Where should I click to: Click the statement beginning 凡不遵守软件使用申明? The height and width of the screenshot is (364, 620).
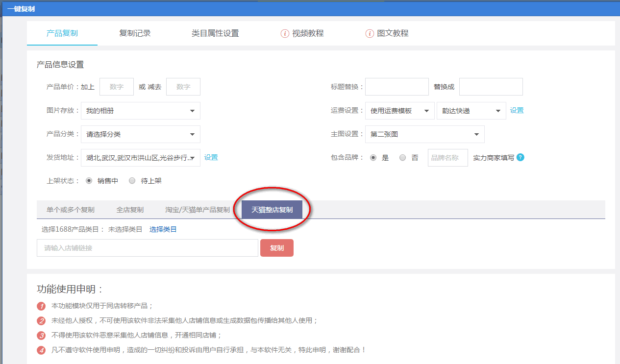click(x=209, y=350)
